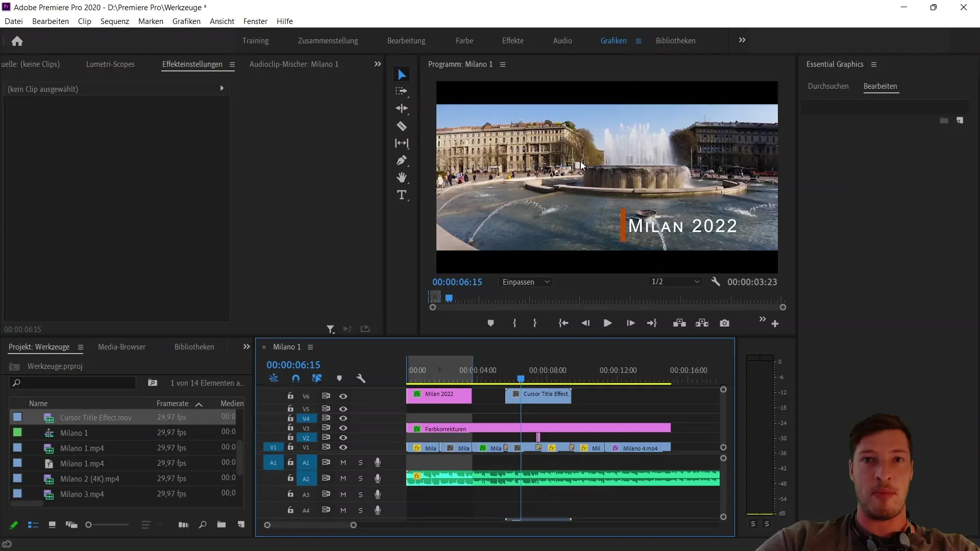The height and width of the screenshot is (551, 980).
Task: Click Durchsuchen in Essential Graphics panel
Action: pos(828,86)
